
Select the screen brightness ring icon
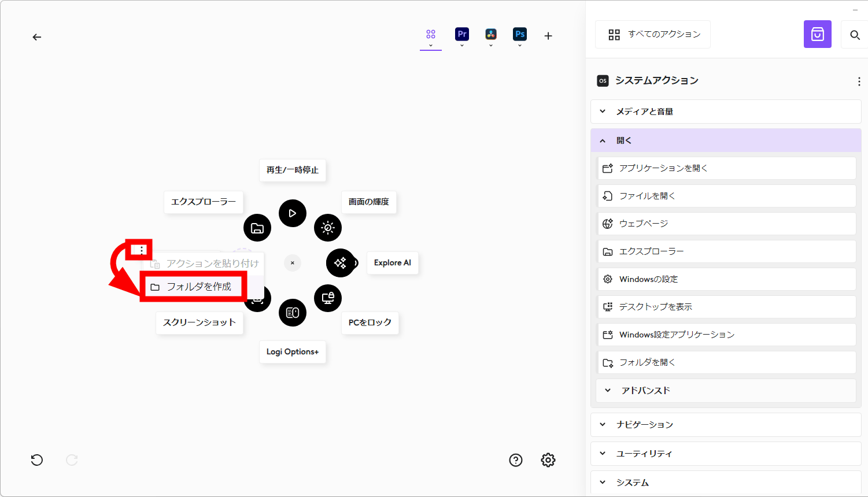(x=328, y=228)
